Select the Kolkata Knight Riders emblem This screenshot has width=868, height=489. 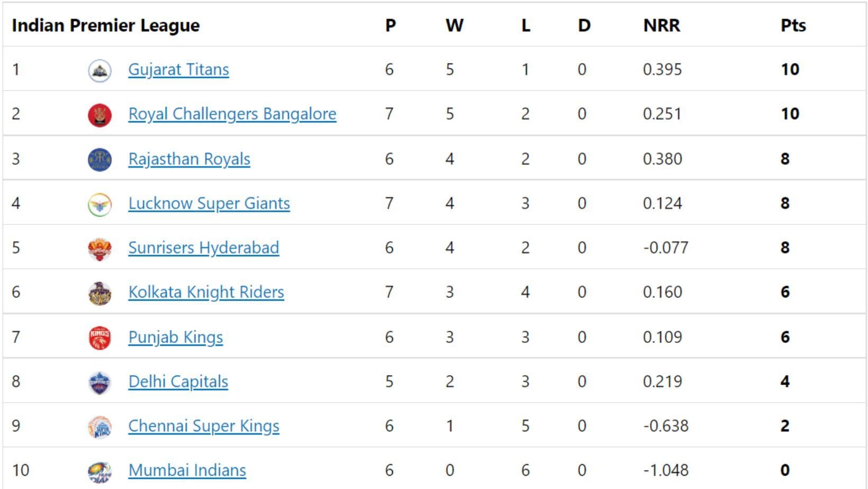(100, 292)
